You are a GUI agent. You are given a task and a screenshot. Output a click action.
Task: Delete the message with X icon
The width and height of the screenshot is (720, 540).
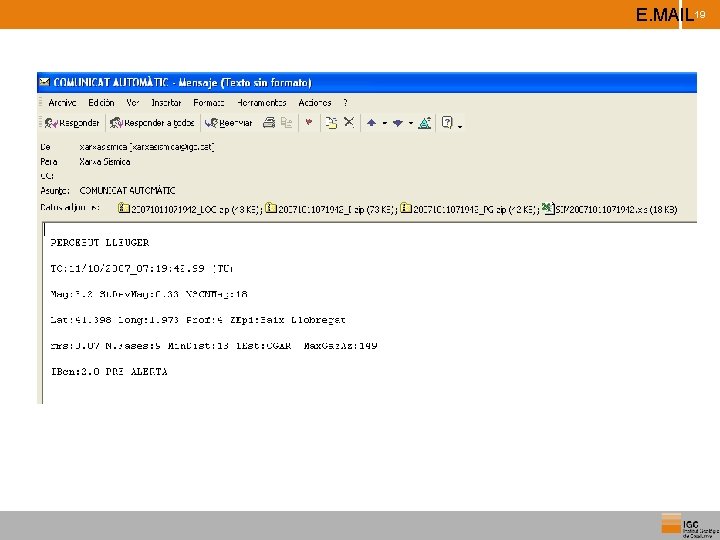click(349, 122)
